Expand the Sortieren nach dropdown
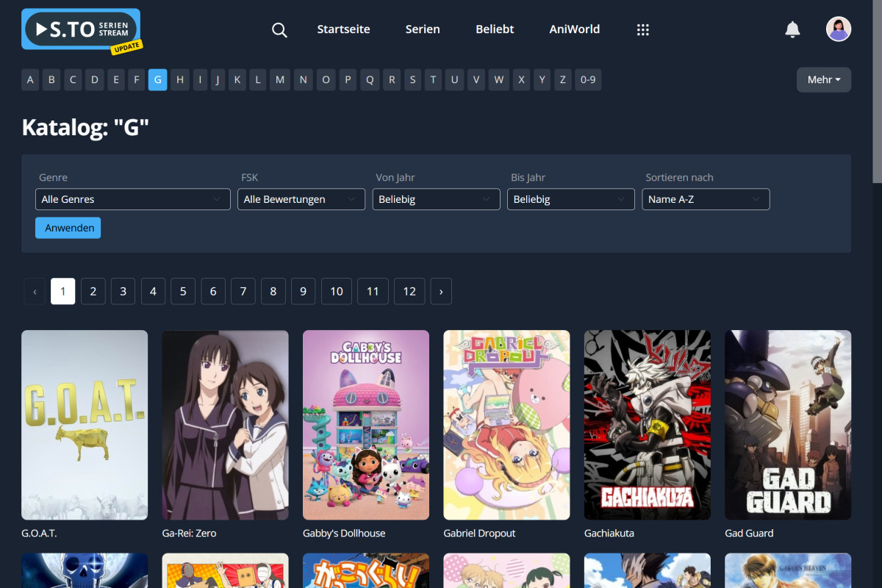The image size is (882, 588). (x=706, y=199)
